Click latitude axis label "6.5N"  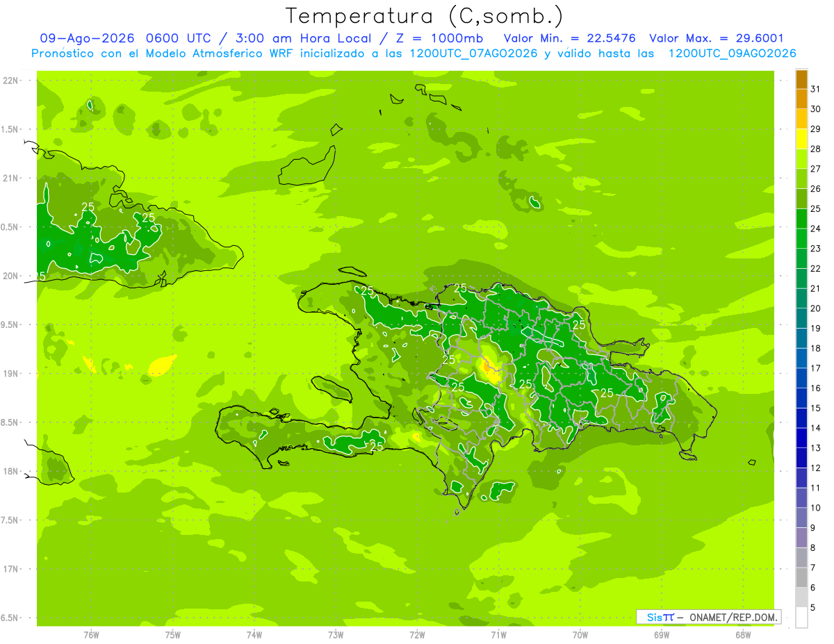tap(10, 618)
